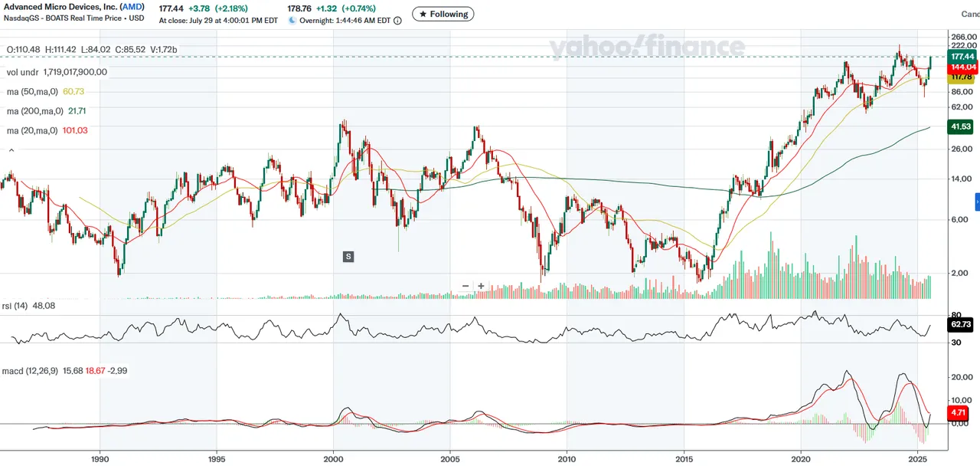The image size is (980, 469).
Task: Click the 1995 year axis label
Action: point(217,458)
